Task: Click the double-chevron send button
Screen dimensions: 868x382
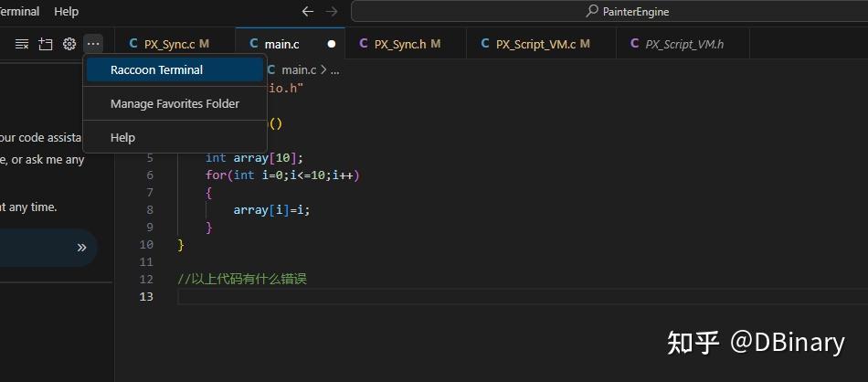Action: pyautogui.click(x=81, y=248)
